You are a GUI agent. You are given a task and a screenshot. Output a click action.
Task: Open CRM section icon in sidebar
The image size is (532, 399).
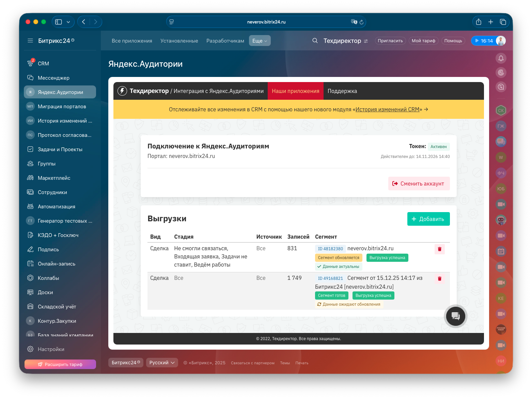[30, 63]
